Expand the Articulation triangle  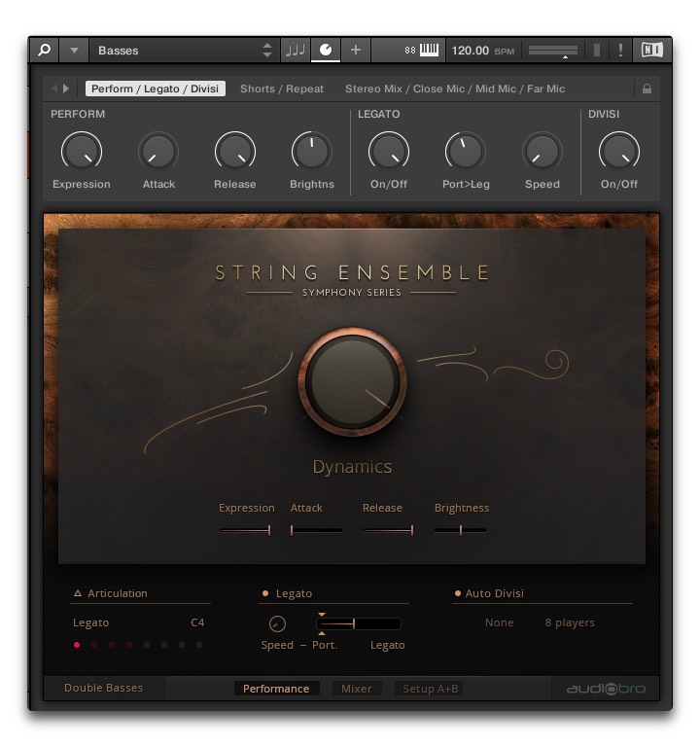(x=78, y=593)
